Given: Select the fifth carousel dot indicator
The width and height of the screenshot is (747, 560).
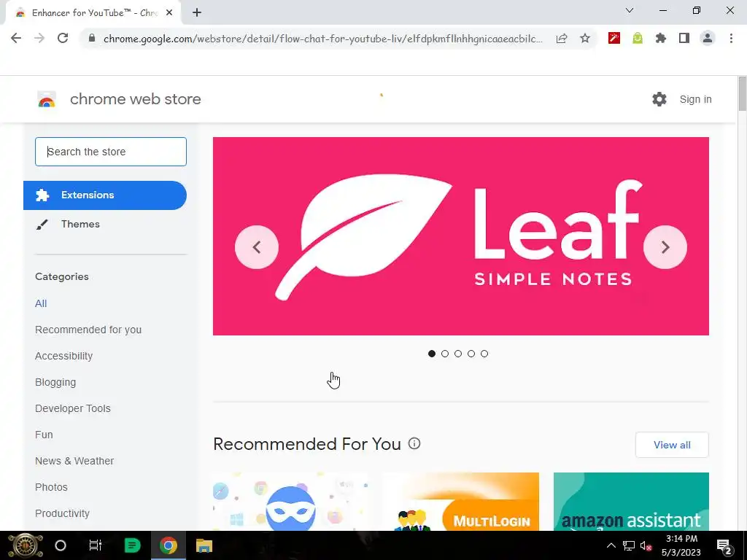Looking at the screenshot, I should click(484, 354).
